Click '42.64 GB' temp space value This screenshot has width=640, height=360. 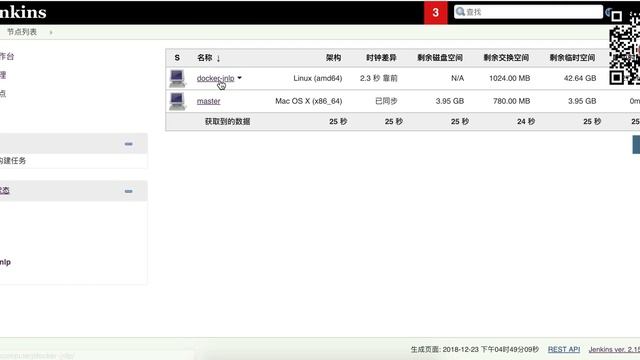(580, 78)
